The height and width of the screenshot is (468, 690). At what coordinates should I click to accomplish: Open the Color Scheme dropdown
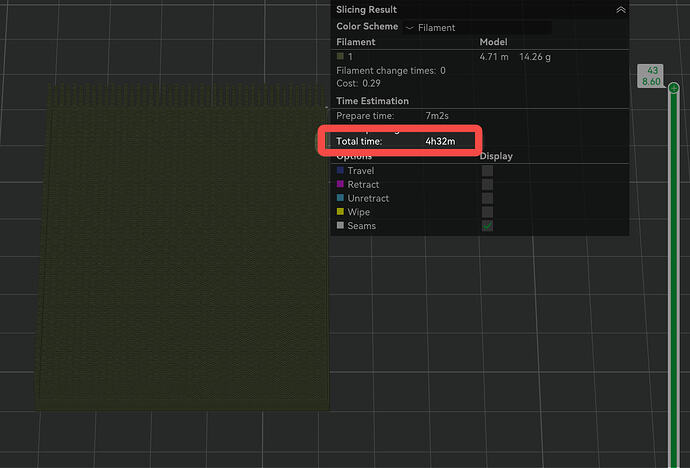pos(477,27)
